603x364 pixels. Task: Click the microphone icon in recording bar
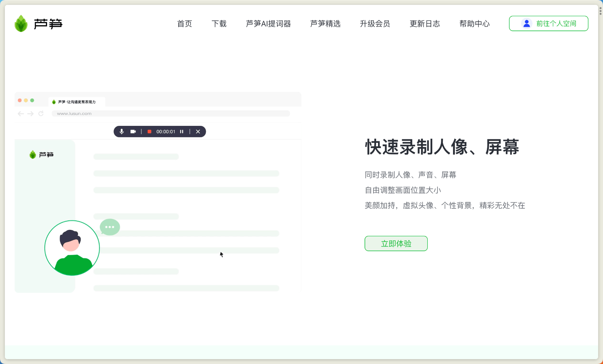[x=122, y=132]
